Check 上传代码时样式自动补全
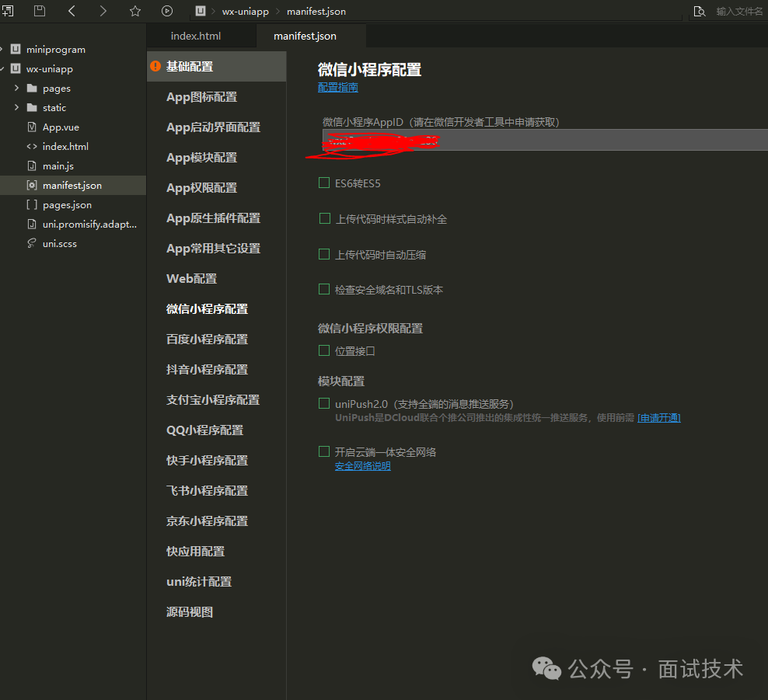Image resolution: width=768 pixels, height=700 pixels. (x=324, y=218)
